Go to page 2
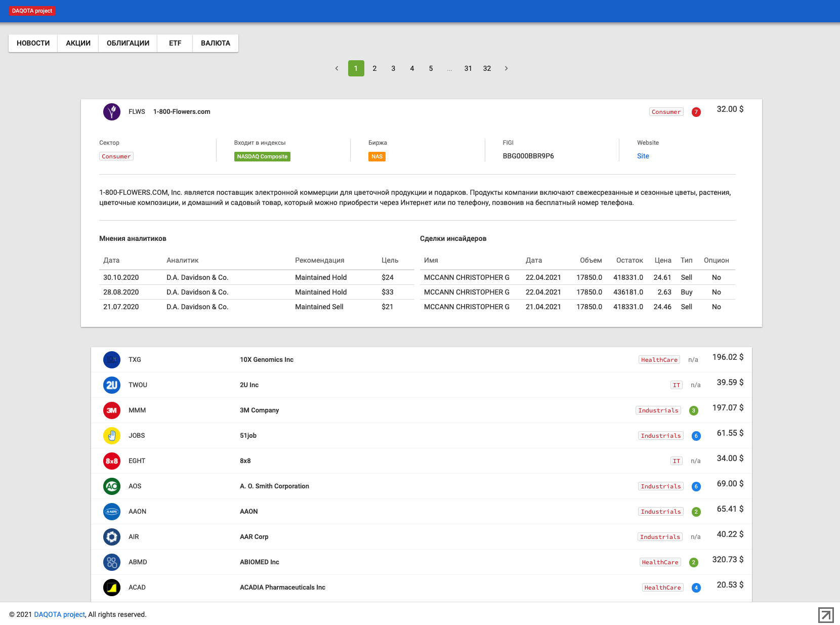 (374, 68)
